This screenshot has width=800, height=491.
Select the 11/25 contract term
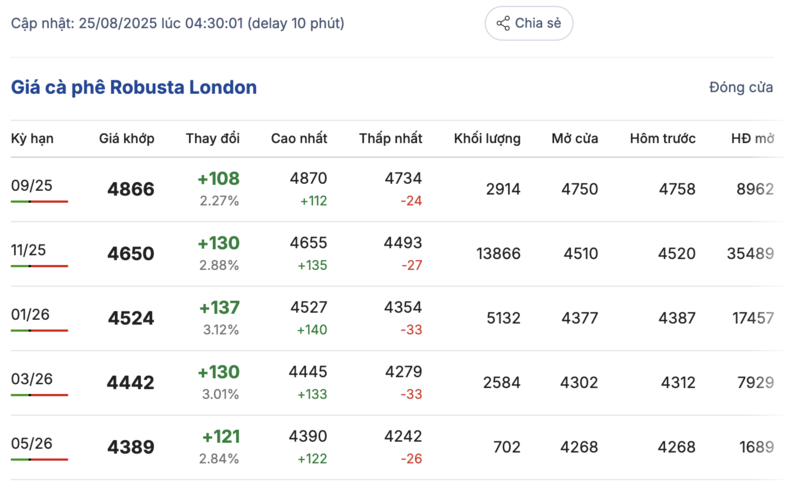click(x=31, y=250)
